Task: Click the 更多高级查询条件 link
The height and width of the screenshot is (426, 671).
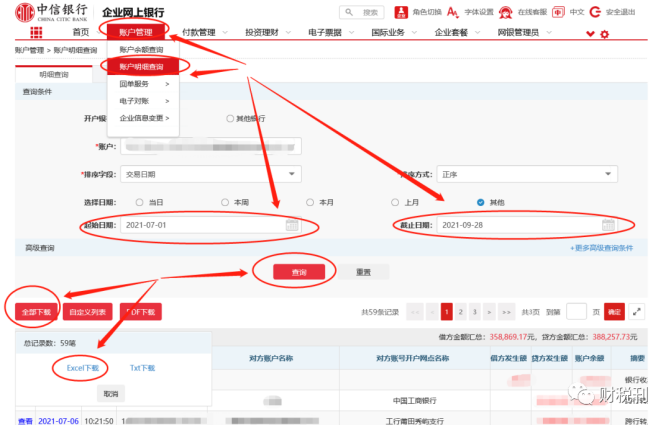Action: point(601,248)
